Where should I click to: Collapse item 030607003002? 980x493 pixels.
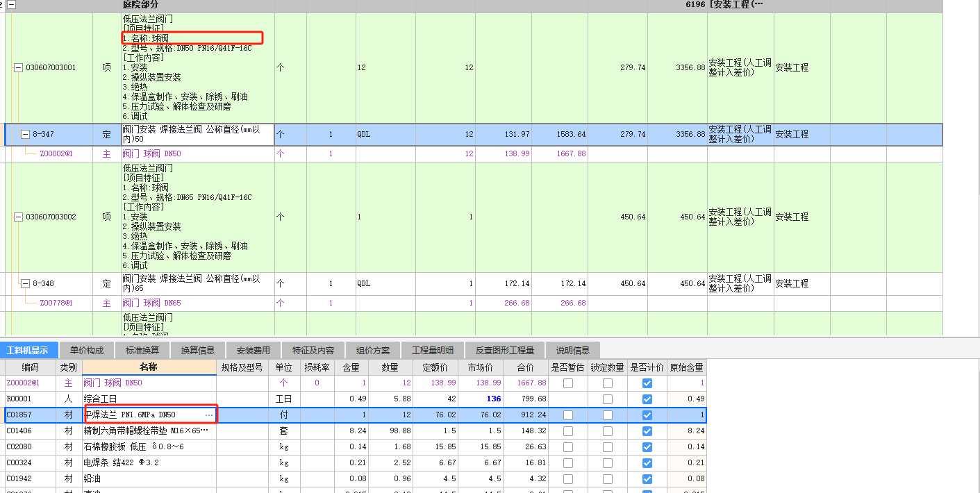click(18, 217)
